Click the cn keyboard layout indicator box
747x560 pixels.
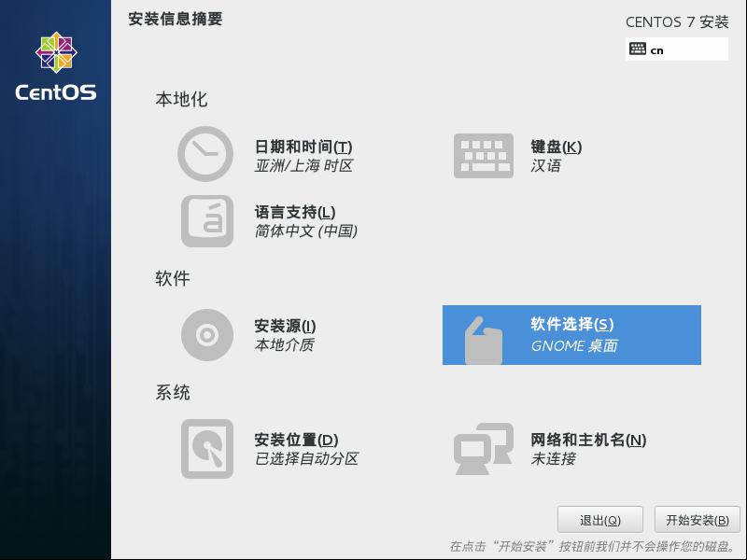[x=676, y=49]
